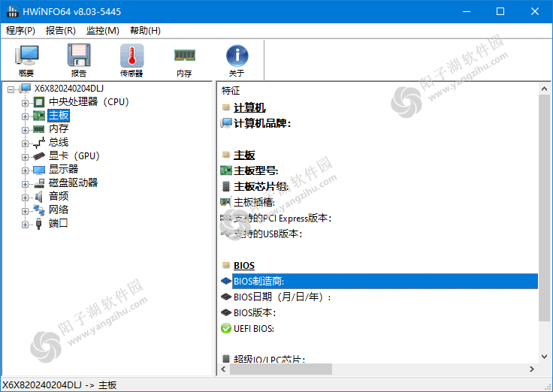Expand the 音频 tree node
553x392 pixels.
[25, 198]
